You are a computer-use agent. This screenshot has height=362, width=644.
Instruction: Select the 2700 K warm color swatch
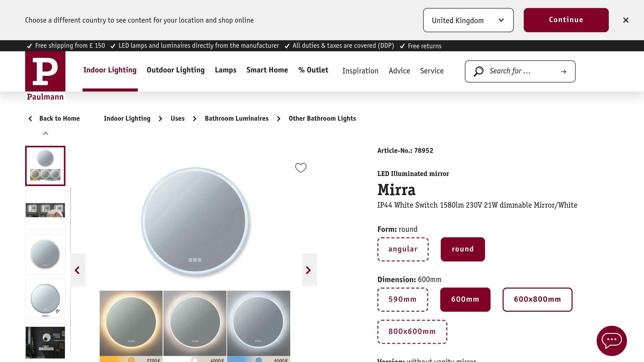pyautogui.click(x=131, y=360)
